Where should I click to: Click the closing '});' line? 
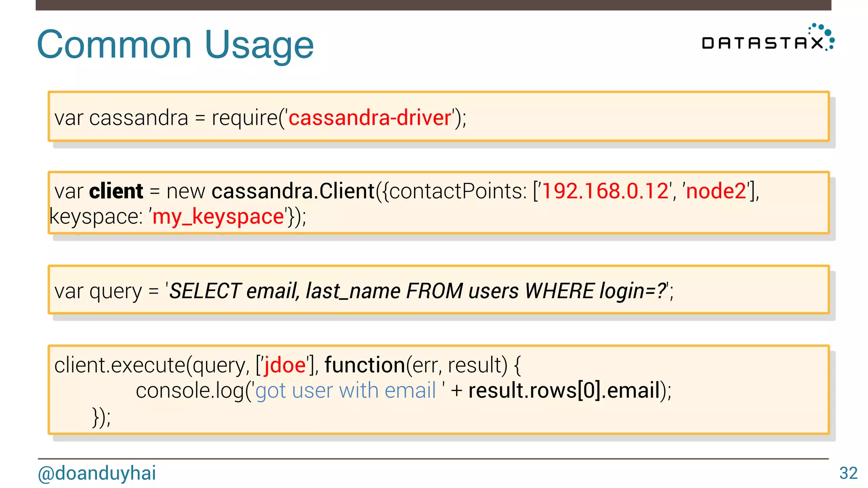101,417
